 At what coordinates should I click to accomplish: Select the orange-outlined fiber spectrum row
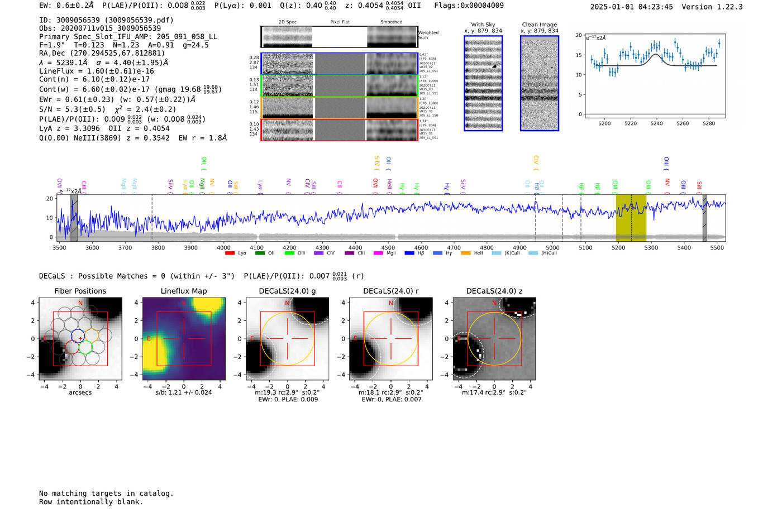point(340,108)
